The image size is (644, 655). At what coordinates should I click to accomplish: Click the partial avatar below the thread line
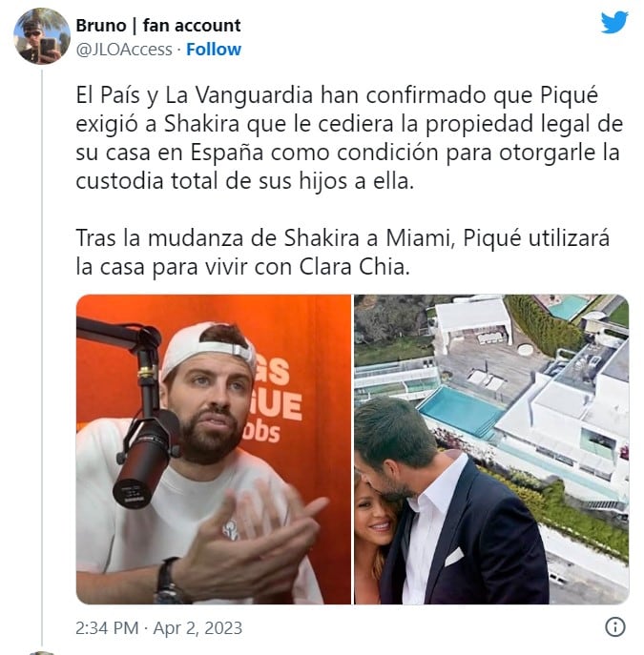pos(42,653)
